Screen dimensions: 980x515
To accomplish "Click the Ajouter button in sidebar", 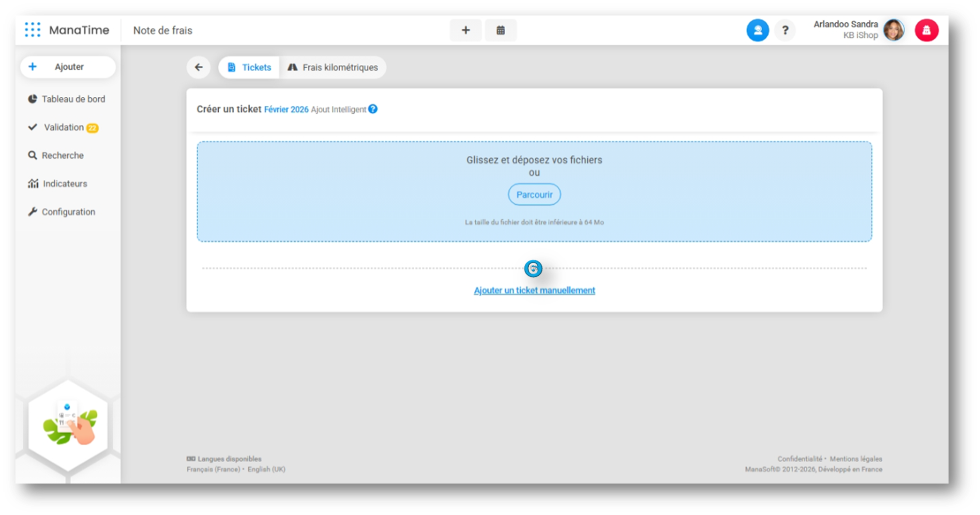I will (68, 67).
